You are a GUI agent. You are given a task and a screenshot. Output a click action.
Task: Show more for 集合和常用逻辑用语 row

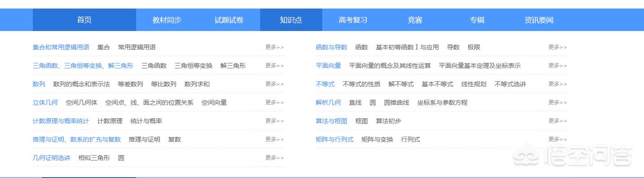click(275, 47)
